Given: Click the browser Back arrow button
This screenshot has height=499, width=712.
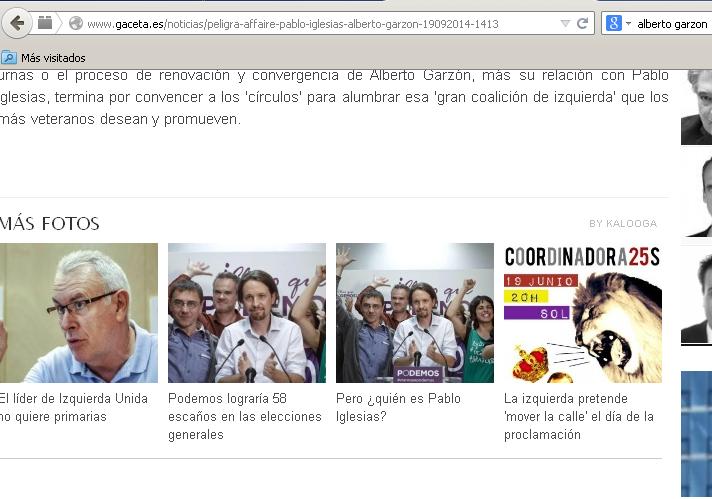Looking at the screenshot, I should (17, 22).
